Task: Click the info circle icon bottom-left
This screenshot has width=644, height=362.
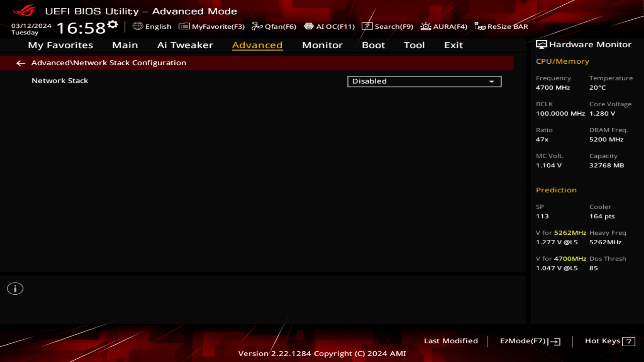Action: (15, 288)
